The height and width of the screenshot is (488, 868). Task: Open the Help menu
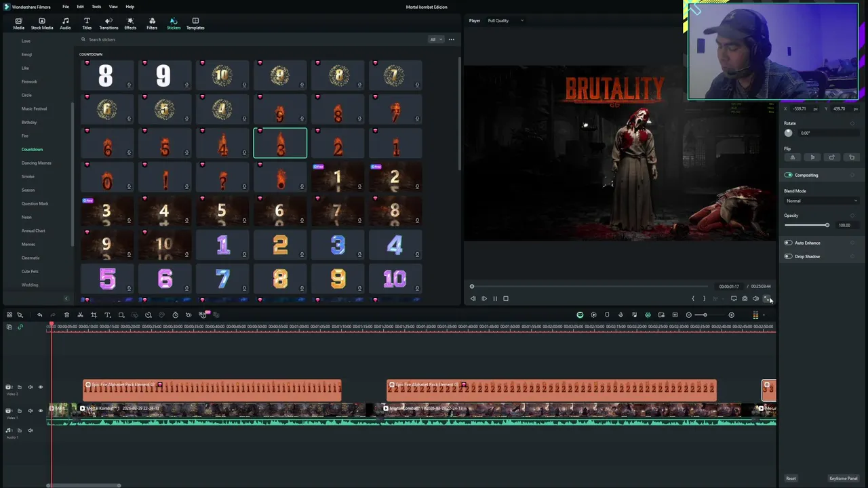[x=130, y=7]
